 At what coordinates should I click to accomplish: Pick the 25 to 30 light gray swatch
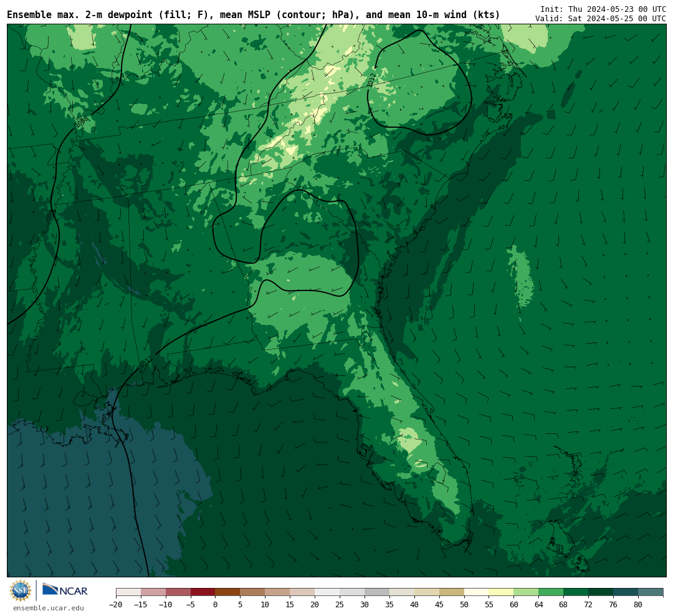pos(352,592)
